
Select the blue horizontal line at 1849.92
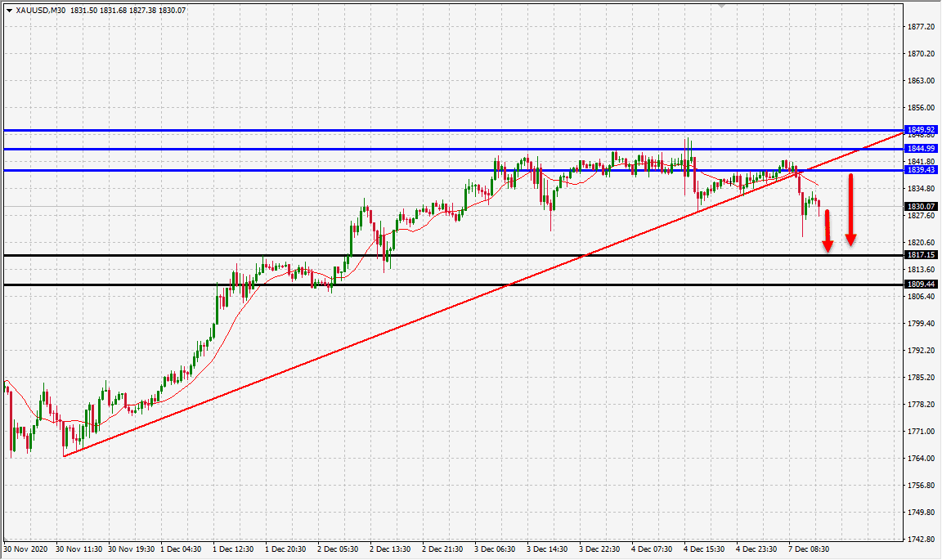(454, 130)
